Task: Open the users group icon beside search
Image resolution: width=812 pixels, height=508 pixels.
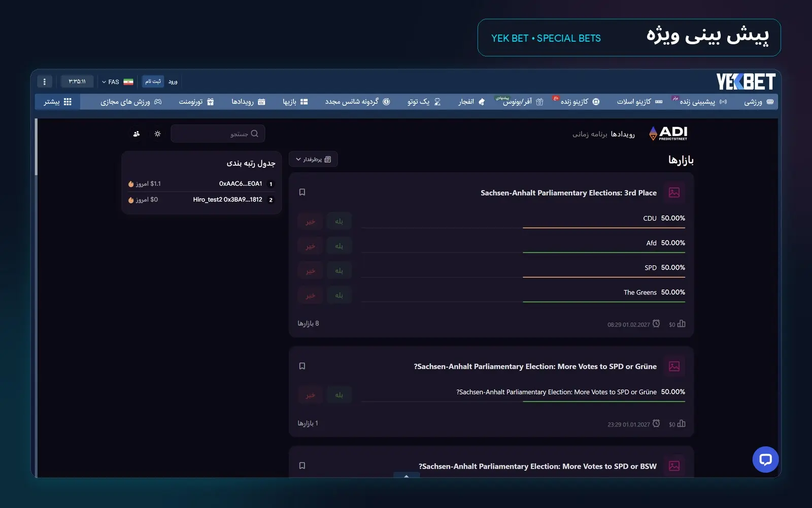Action: [136, 134]
